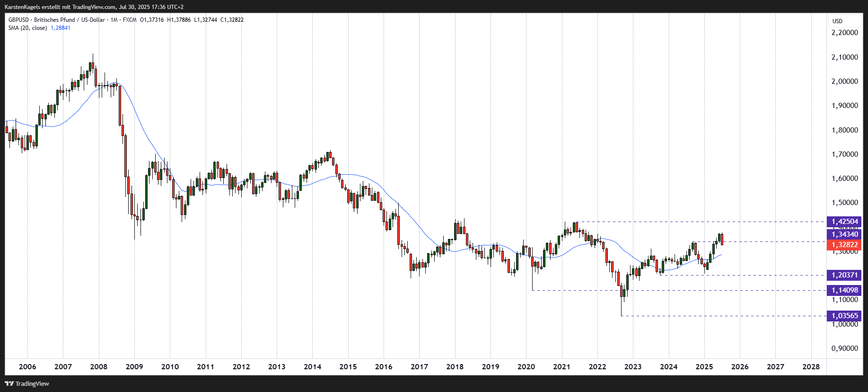Click the 2018 label on time axis

[455, 366]
